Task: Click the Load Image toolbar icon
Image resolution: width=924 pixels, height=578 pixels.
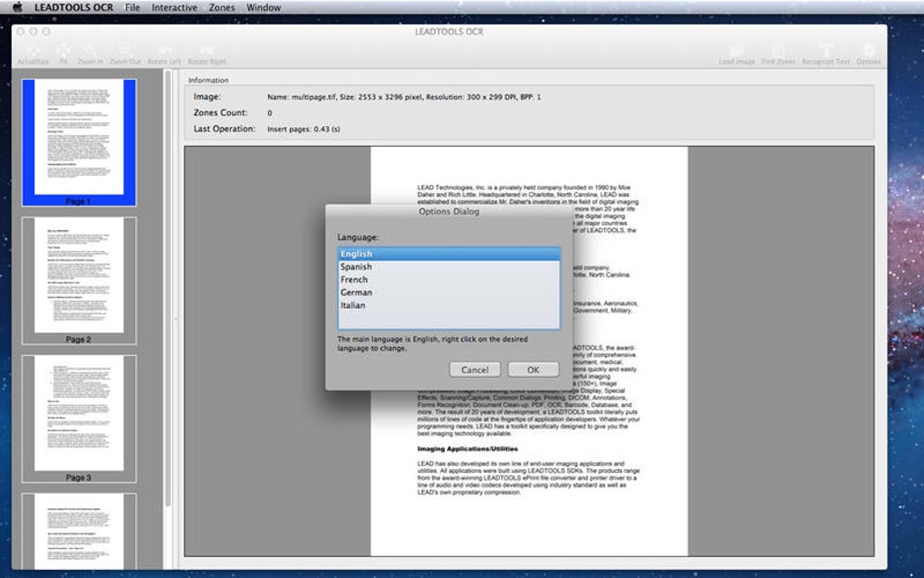Action: pyautogui.click(x=736, y=55)
